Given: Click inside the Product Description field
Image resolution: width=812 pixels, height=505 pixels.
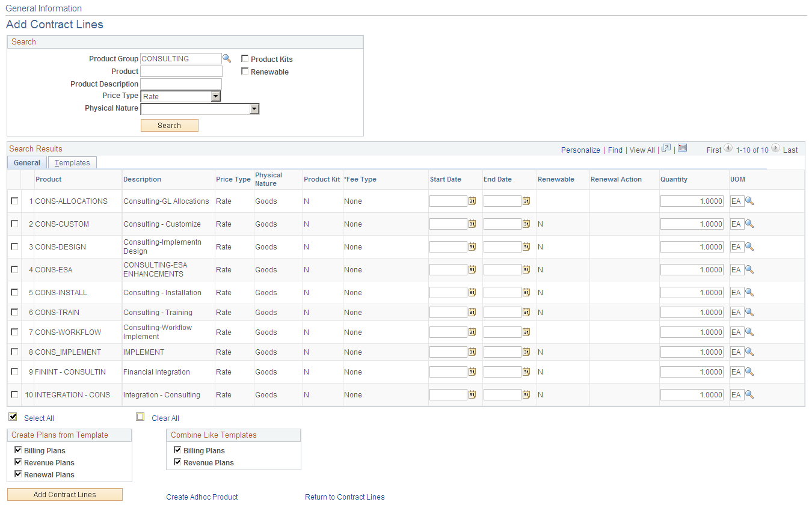Looking at the screenshot, I should (180, 84).
